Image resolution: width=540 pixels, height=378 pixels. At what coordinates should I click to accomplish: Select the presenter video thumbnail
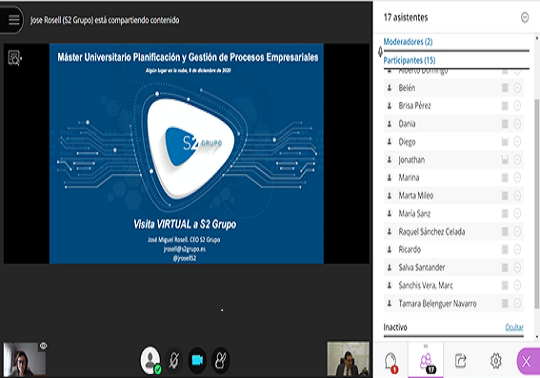click(x=348, y=359)
